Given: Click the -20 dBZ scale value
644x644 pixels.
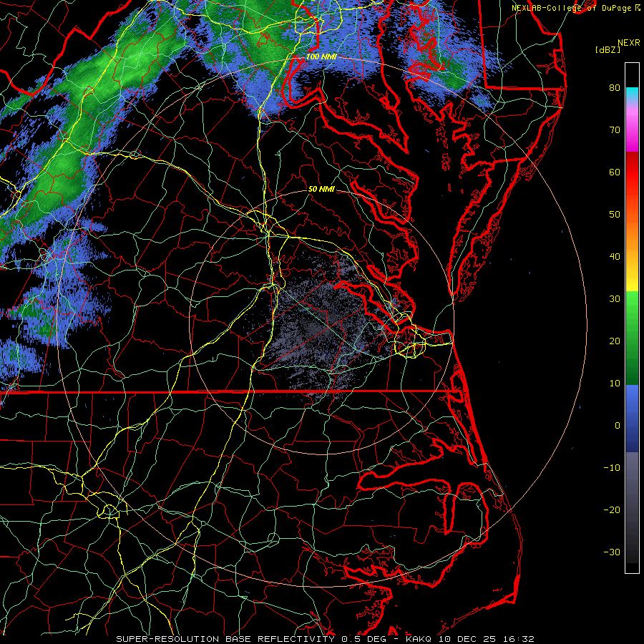Looking at the screenshot, I should tap(612, 510).
